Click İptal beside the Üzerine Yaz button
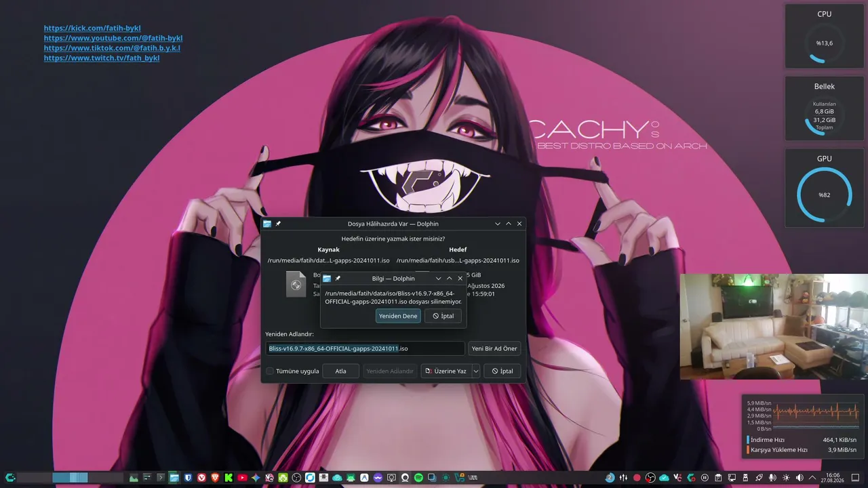This screenshot has height=488, width=868. pyautogui.click(x=502, y=371)
